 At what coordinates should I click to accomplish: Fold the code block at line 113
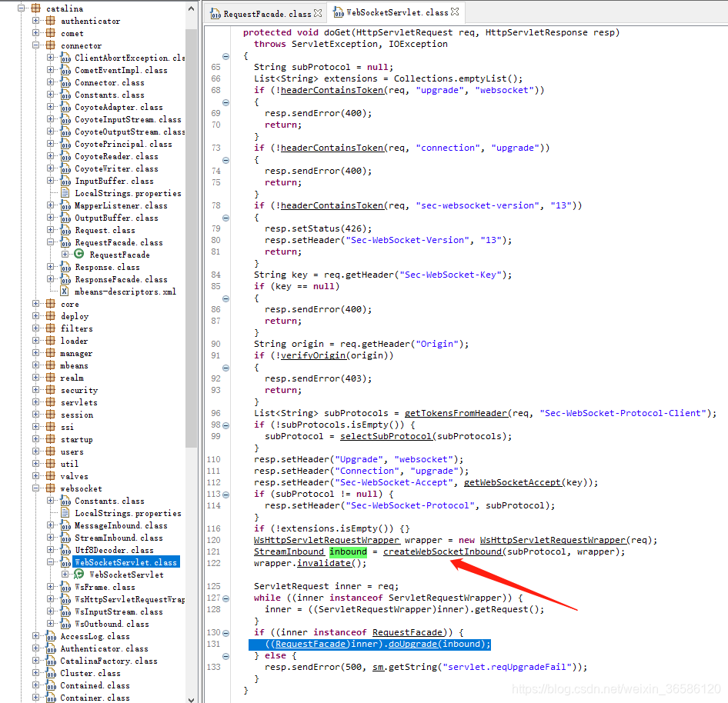[x=225, y=495]
